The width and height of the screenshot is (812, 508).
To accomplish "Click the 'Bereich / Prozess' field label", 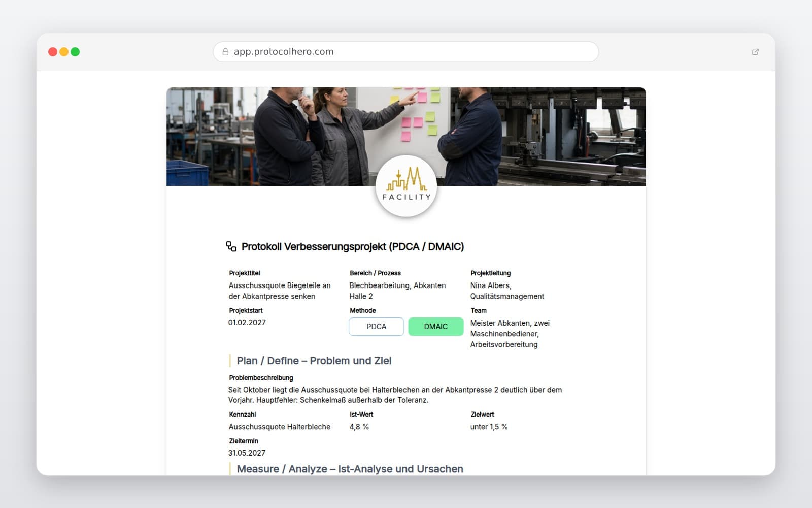I will pyautogui.click(x=375, y=273).
